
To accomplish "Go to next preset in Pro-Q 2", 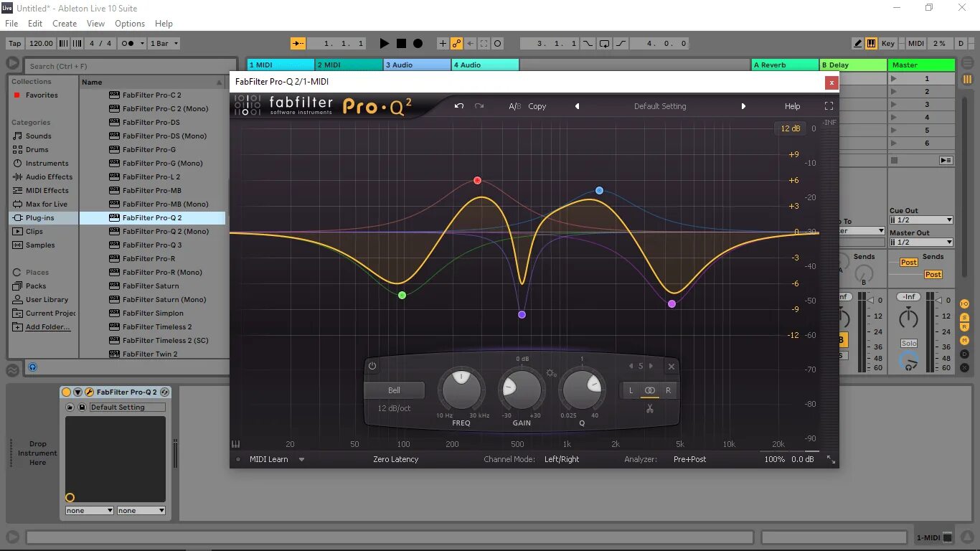I will [x=743, y=106].
